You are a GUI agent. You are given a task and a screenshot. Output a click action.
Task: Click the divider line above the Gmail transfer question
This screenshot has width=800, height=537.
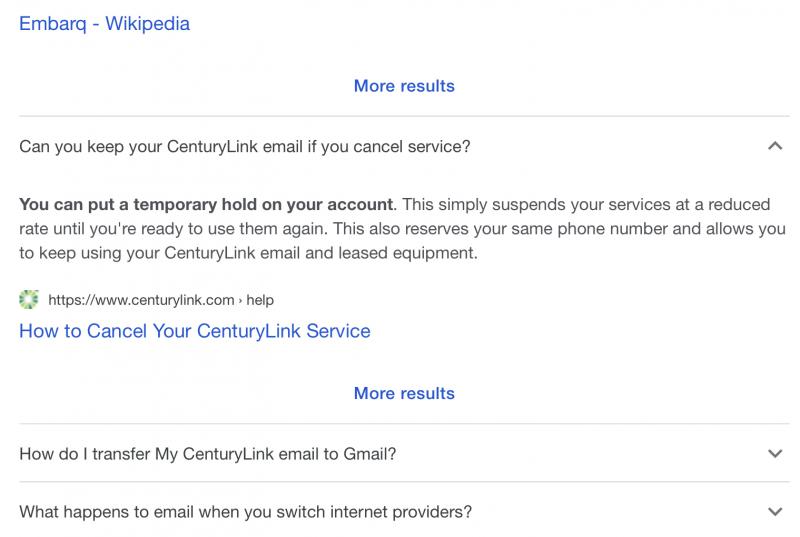coord(404,423)
